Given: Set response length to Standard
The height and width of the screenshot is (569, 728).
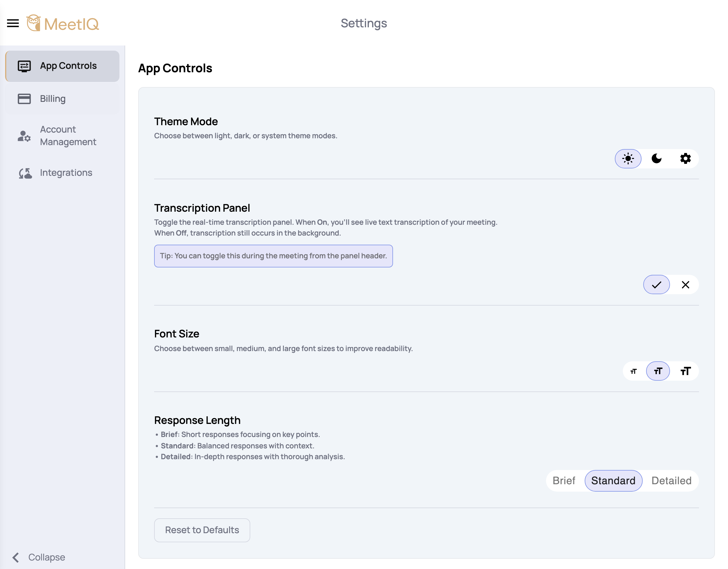Looking at the screenshot, I should (613, 481).
